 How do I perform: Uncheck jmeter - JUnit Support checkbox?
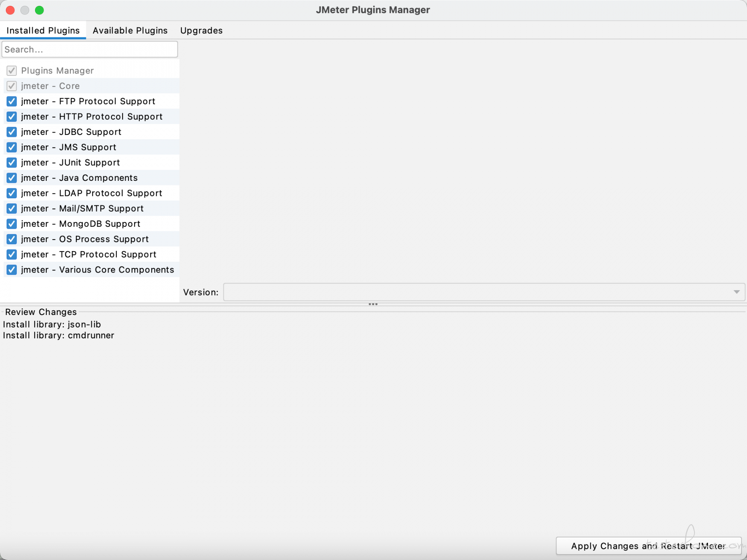(x=12, y=163)
